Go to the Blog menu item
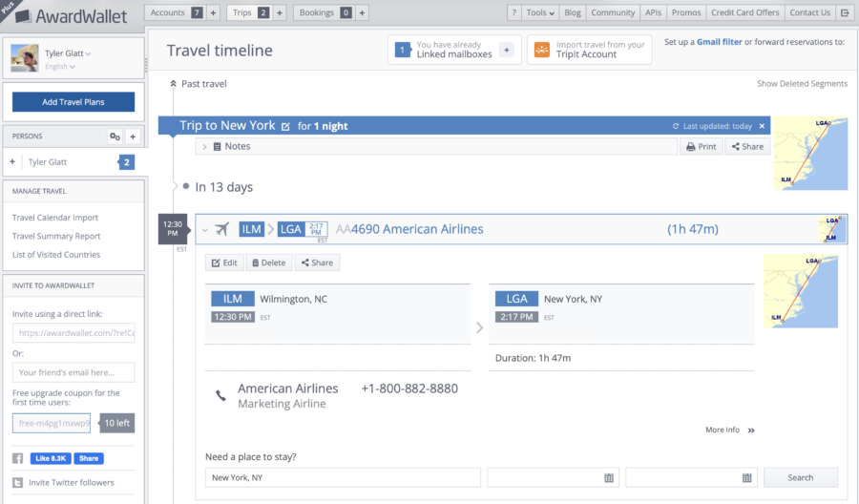This screenshot has width=859, height=504. 573,12
